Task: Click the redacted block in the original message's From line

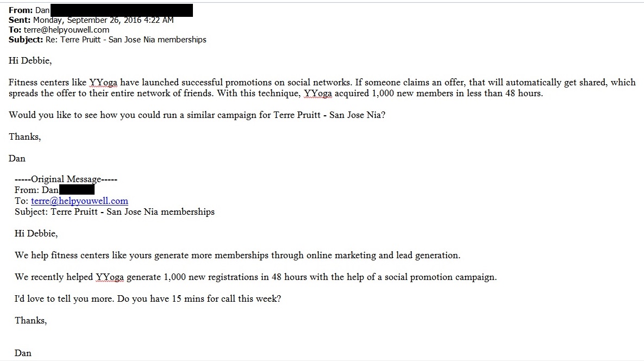Action: point(77,190)
